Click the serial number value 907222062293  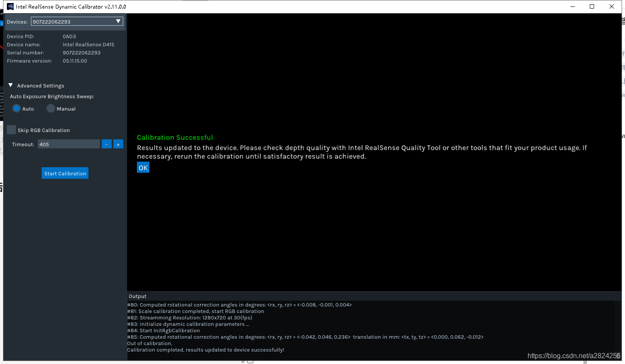pos(82,53)
